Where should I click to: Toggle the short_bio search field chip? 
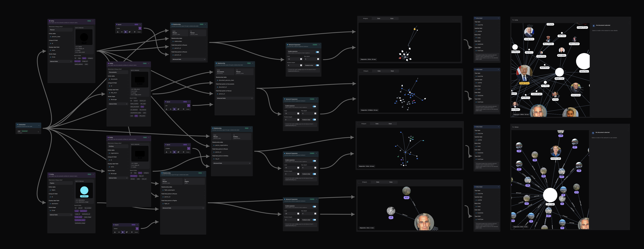pos(78,61)
